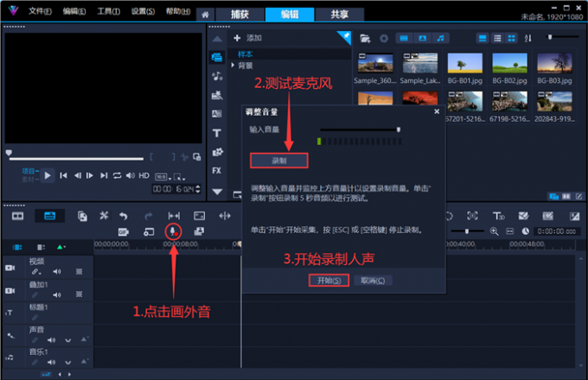Click the zoom in magnifier on timeline
The image size is (588, 380).
[495, 231]
